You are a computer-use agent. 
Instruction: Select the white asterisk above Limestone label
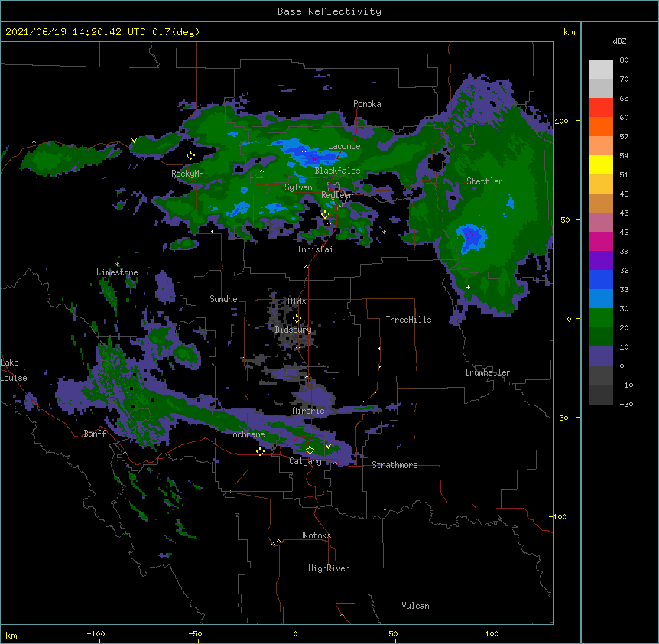coord(117,265)
